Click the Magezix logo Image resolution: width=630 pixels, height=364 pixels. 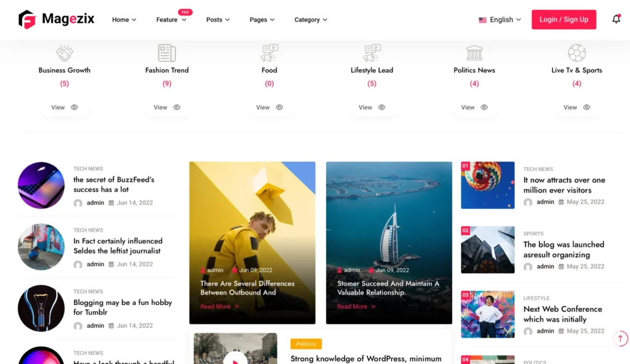[x=56, y=19]
